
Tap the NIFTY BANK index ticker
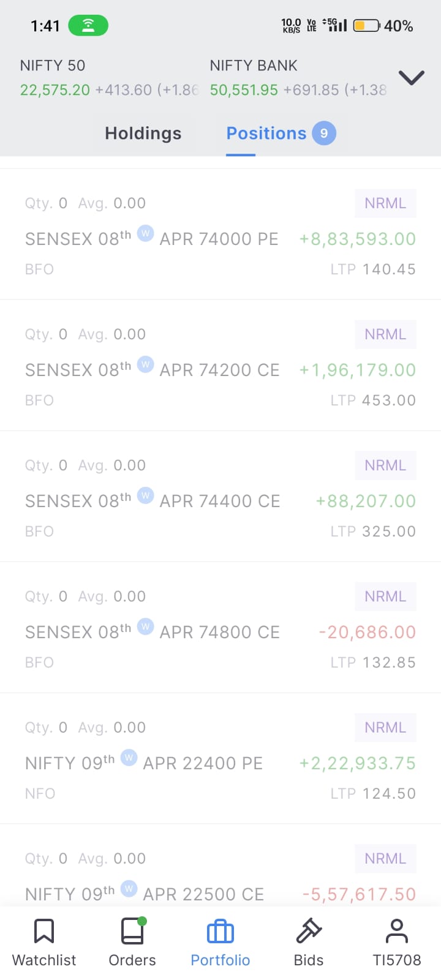(298, 78)
